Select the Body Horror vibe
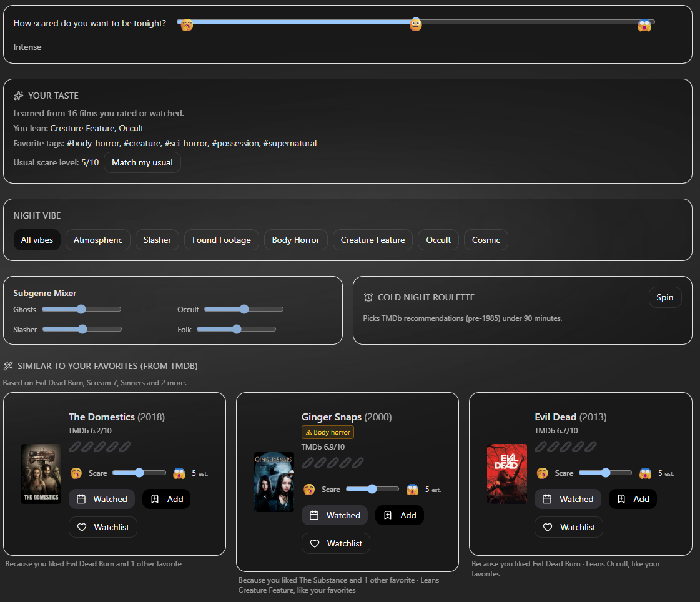Image resolution: width=700 pixels, height=602 pixels. tap(295, 240)
